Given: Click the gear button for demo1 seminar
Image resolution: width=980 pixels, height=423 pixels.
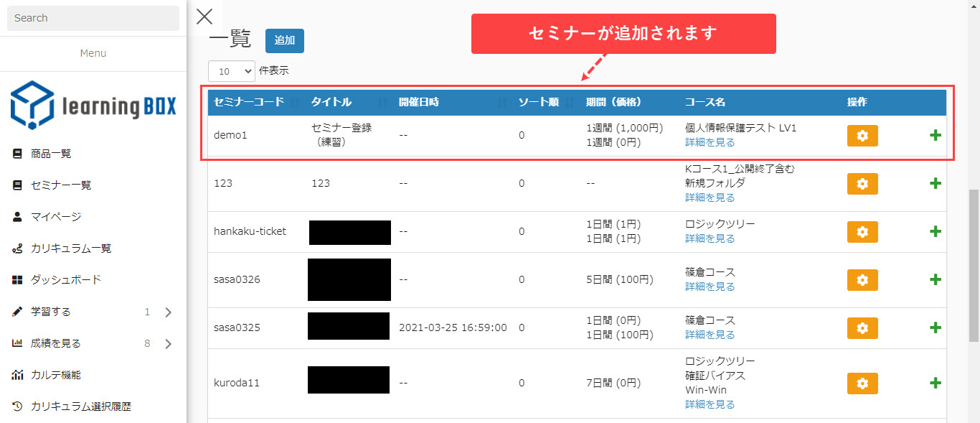Looking at the screenshot, I should pos(862,136).
